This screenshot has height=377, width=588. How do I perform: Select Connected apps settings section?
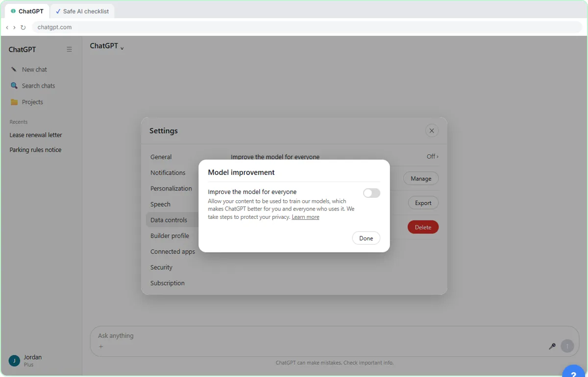tap(172, 252)
